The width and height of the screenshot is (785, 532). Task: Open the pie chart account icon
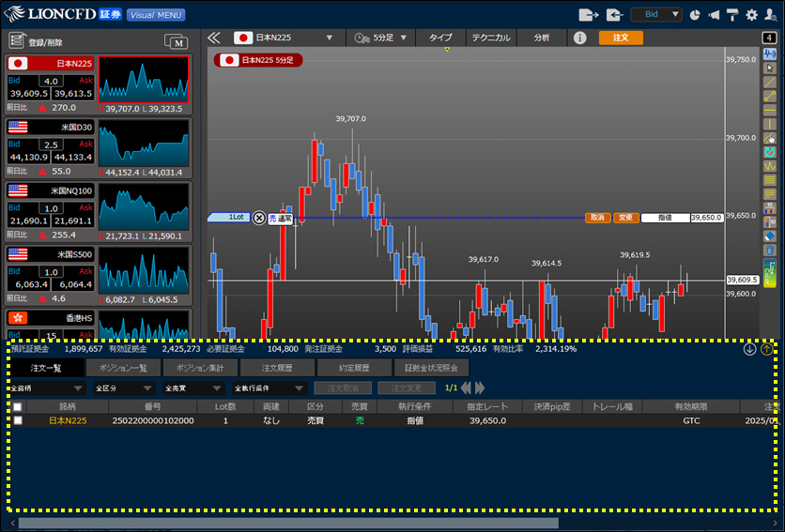[x=695, y=15]
